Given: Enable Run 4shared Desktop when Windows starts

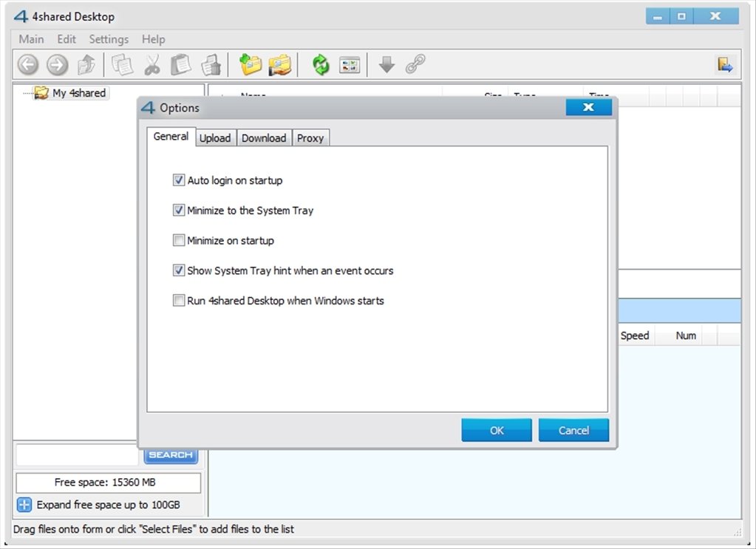Looking at the screenshot, I should 179,300.
